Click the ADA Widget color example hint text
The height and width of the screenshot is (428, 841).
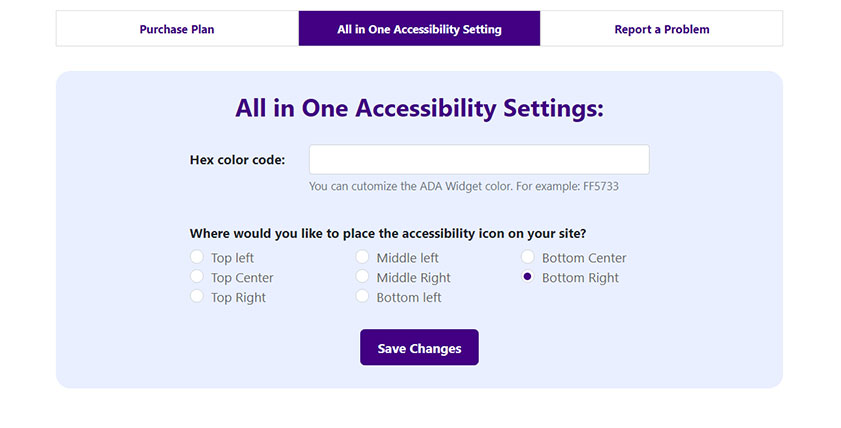(x=470, y=186)
